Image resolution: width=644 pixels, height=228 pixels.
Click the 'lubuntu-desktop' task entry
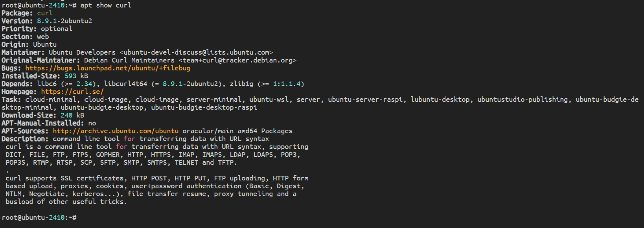[x=440, y=99]
